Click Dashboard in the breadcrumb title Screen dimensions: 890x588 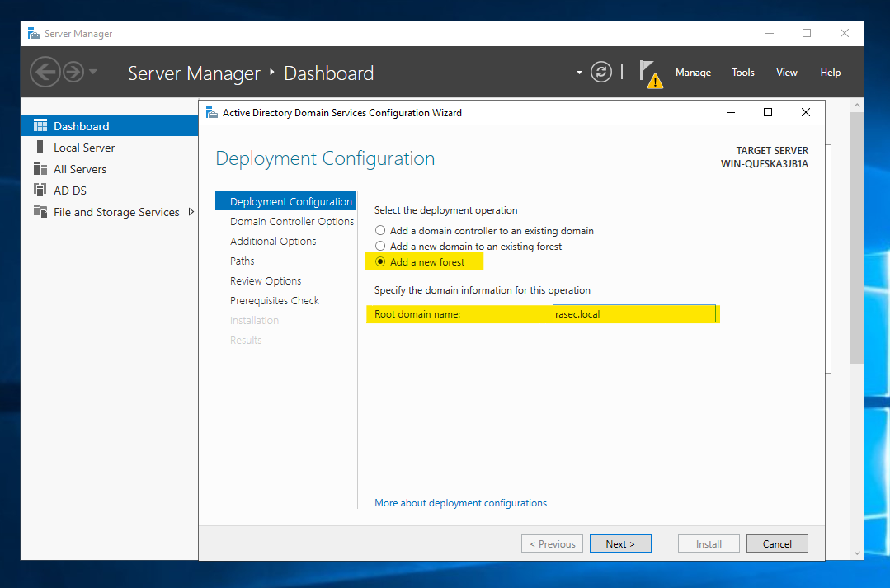328,73
